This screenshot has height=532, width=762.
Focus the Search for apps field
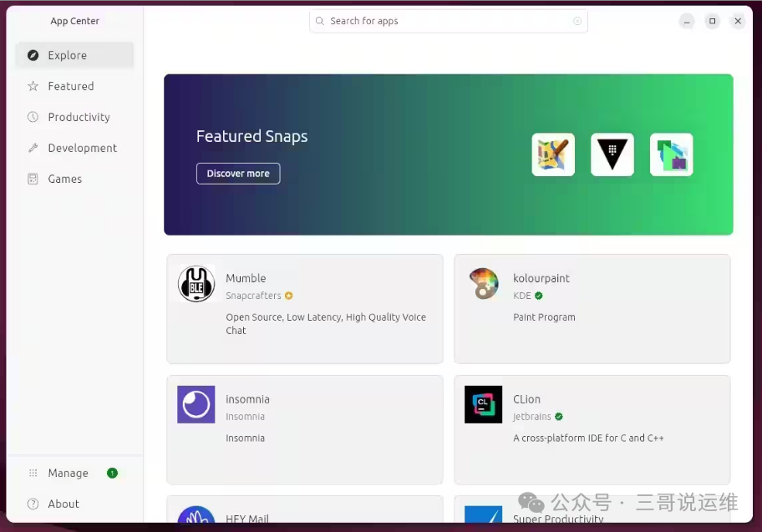[448, 21]
